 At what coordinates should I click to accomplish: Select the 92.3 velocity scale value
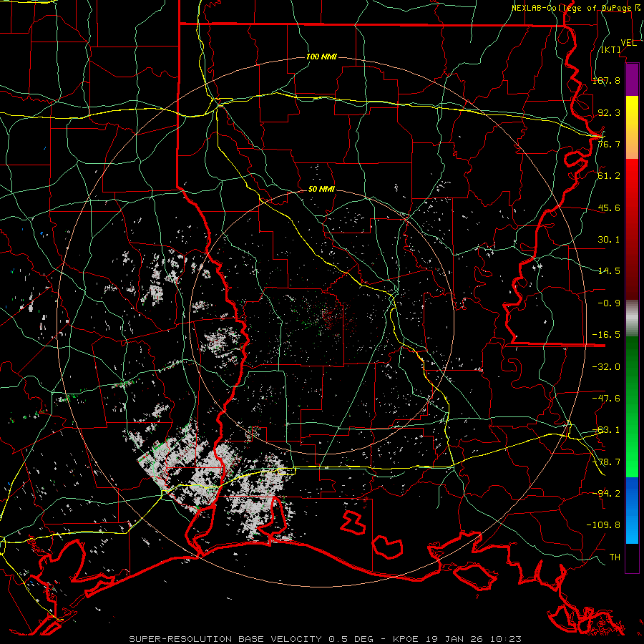pos(609,112)
